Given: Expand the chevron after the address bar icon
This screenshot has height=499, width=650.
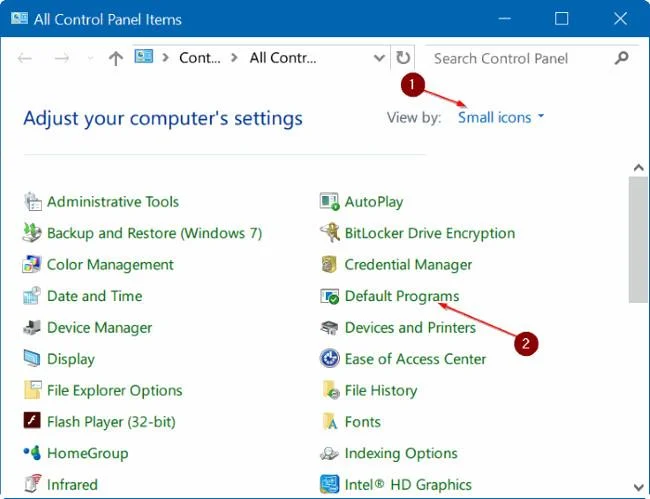Looking at the screenshot, I should coord(166,58).
